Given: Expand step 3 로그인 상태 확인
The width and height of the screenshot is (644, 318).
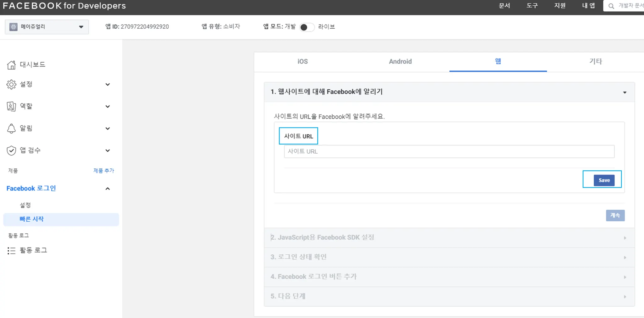Looking at the screenshot, I should (x=449, y=257).
